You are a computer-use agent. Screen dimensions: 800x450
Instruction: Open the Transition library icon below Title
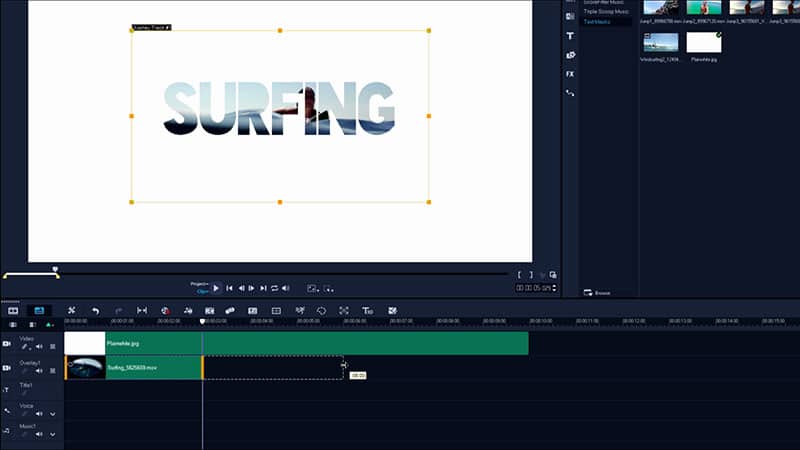[x=570, y=55]
